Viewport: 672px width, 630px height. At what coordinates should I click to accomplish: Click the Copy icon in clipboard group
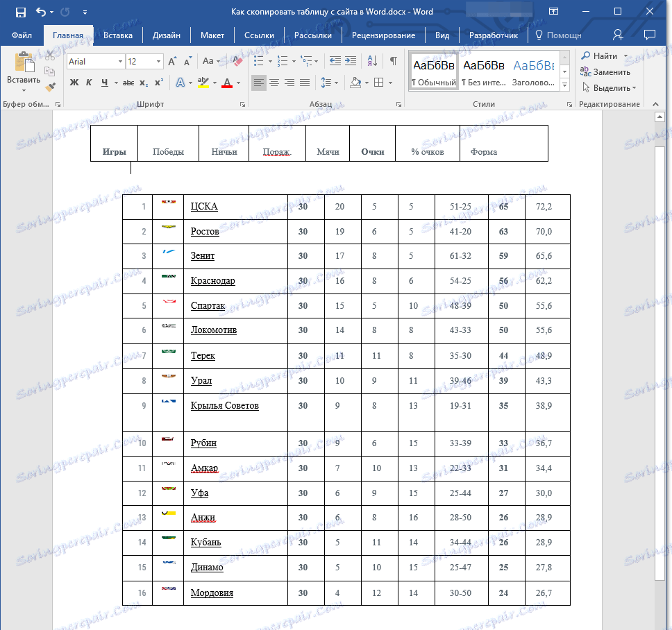50,71
